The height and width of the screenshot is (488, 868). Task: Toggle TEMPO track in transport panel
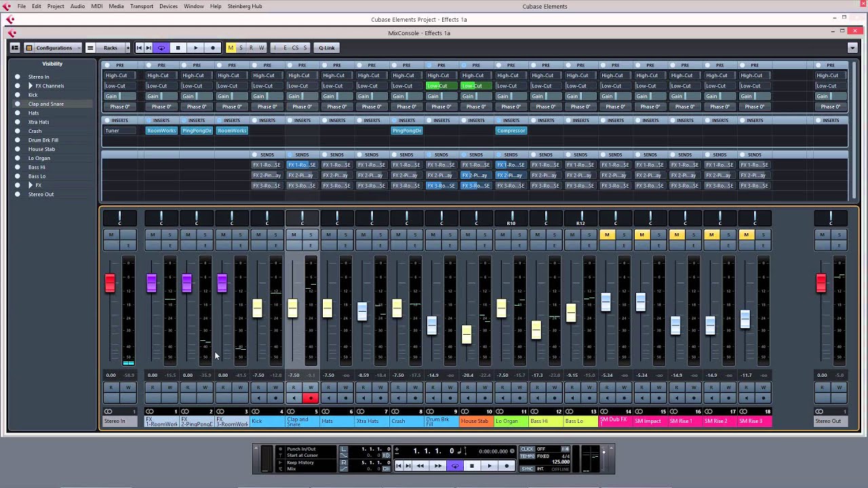[x=528, y=456]
